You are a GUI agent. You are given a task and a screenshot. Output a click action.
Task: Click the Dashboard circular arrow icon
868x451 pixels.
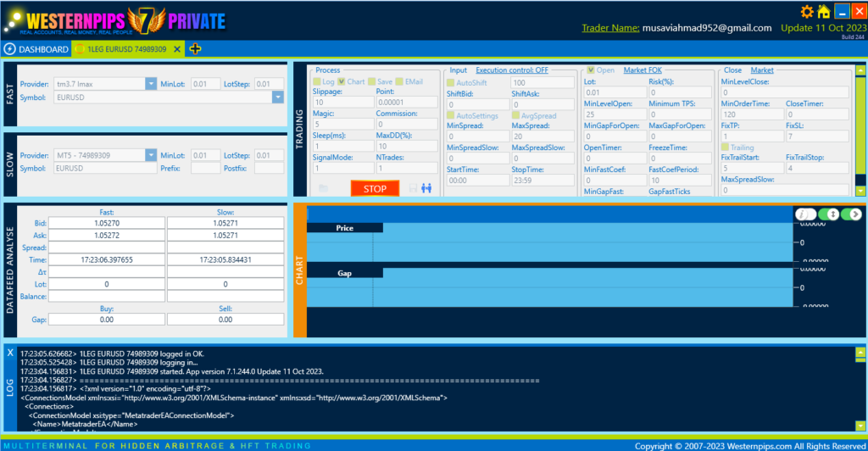click(9, 48)
